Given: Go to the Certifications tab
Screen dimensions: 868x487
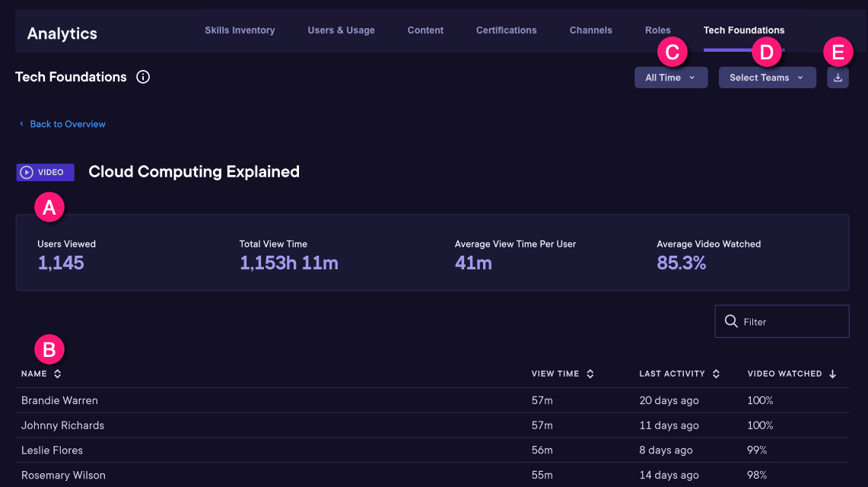Looking at the screenshot, I should click(x=506, y=30).
